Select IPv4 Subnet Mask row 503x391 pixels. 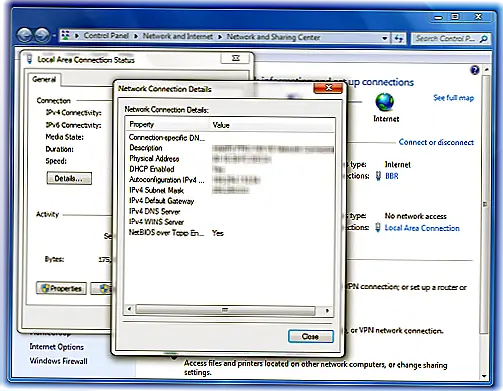[x=230, y=191]
